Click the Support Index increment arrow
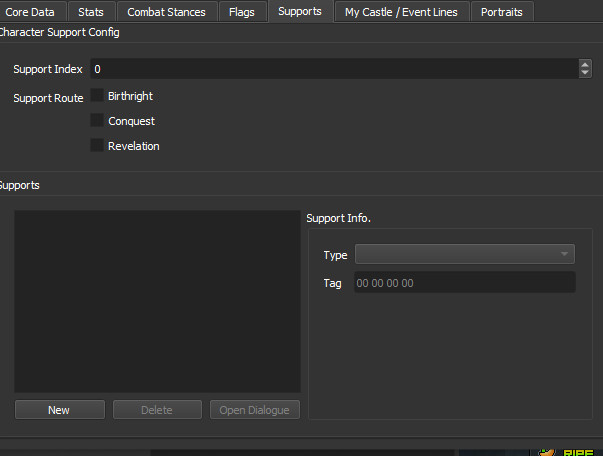This screenshot has height=456, width=603. coord(584,65)
